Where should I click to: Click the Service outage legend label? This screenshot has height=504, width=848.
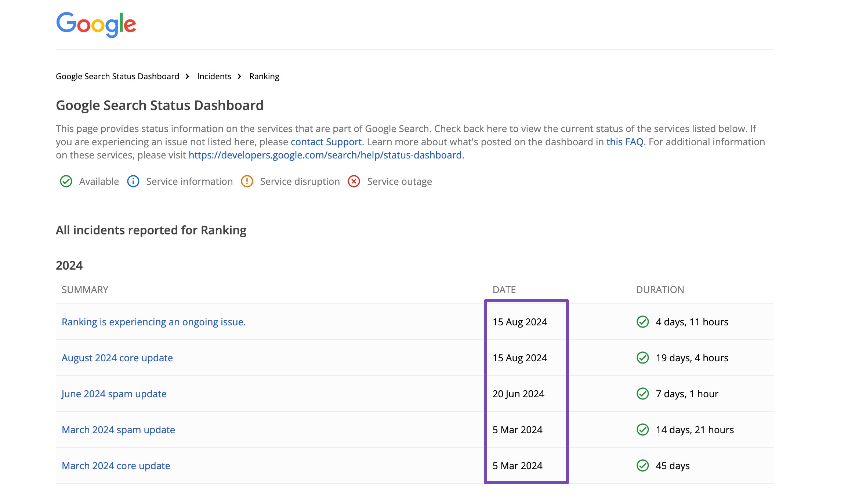click(x=399, y=181)
